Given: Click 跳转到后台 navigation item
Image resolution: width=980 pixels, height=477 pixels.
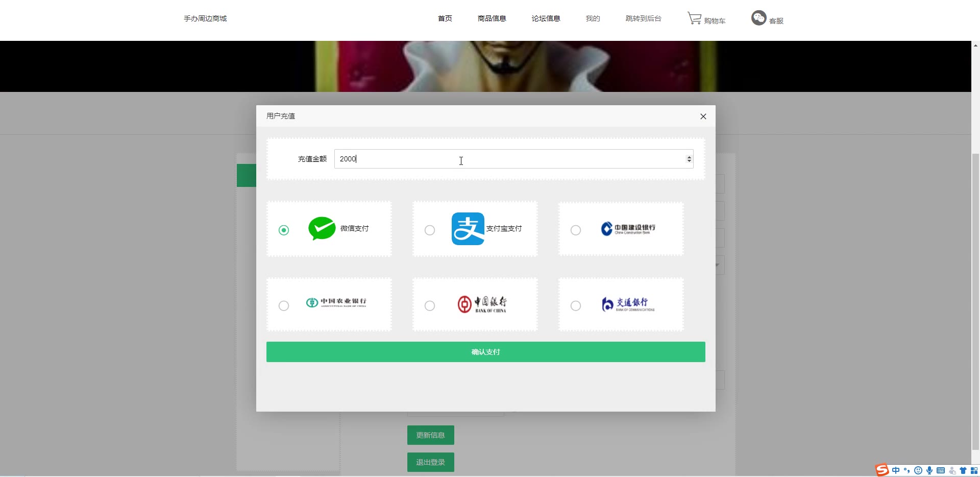Looking at the screenshot, I should click(x=644, y=18).
